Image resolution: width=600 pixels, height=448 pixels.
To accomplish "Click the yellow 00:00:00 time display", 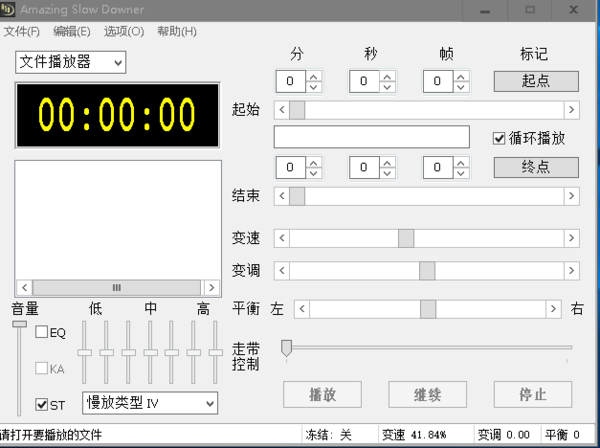I will 117,115.
